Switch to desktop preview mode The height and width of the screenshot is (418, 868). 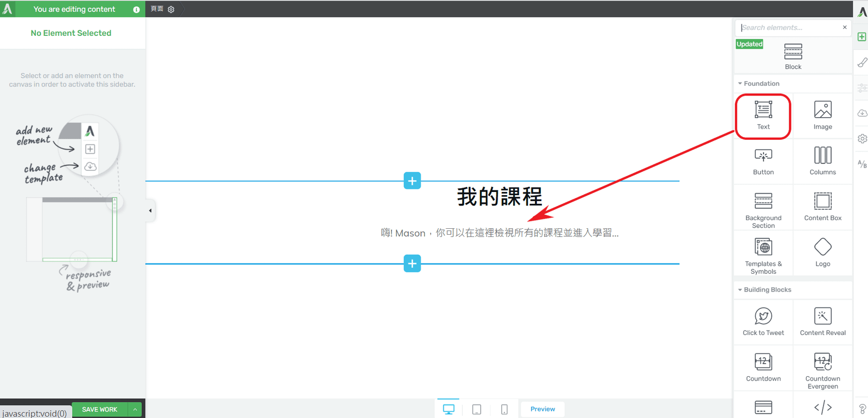coord(449,409)
